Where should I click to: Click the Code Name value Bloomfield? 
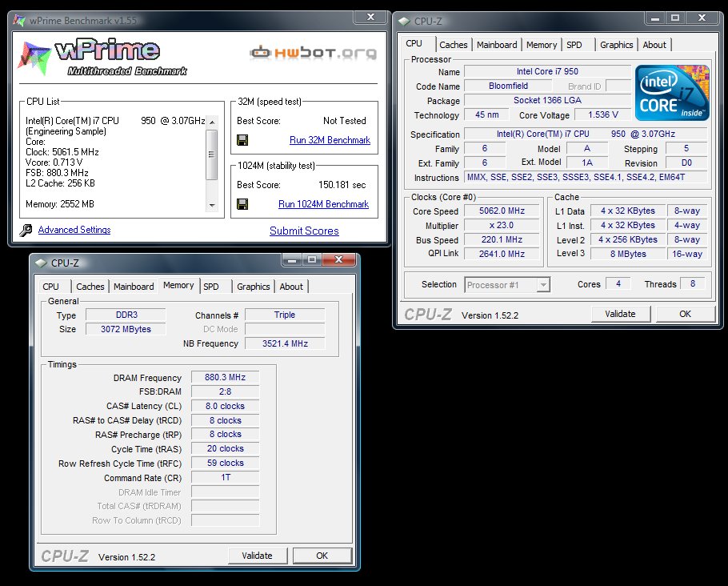pos(508,86)
